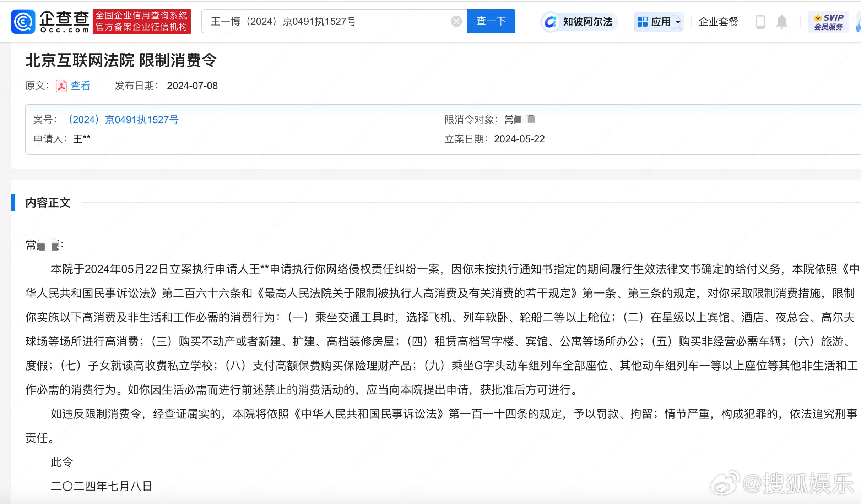Click the red 全国企业信用查询系统 banner
Viewport: 861px width, 504px height.
click(x=141, y=22)
